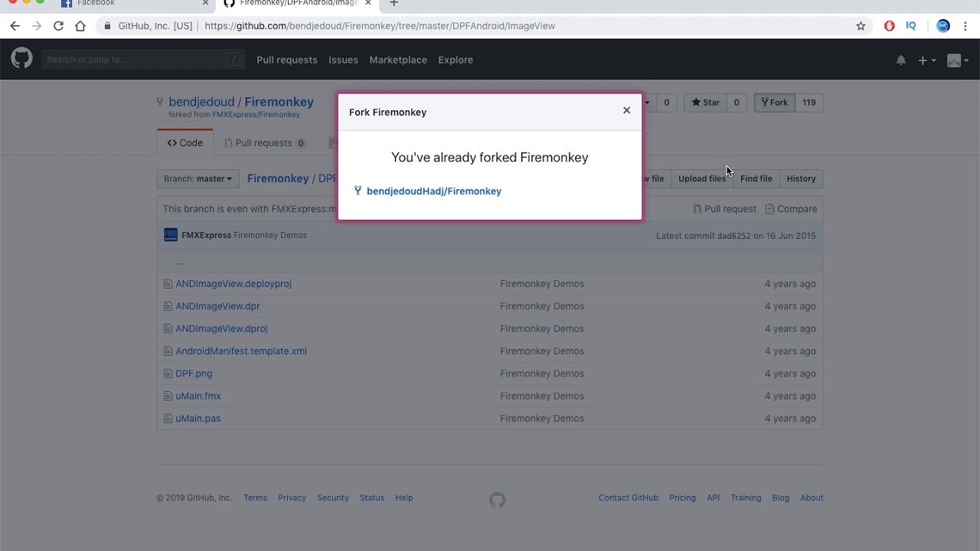
Task: Open ANDImageView.dproj file
Action: click(221, 328)
